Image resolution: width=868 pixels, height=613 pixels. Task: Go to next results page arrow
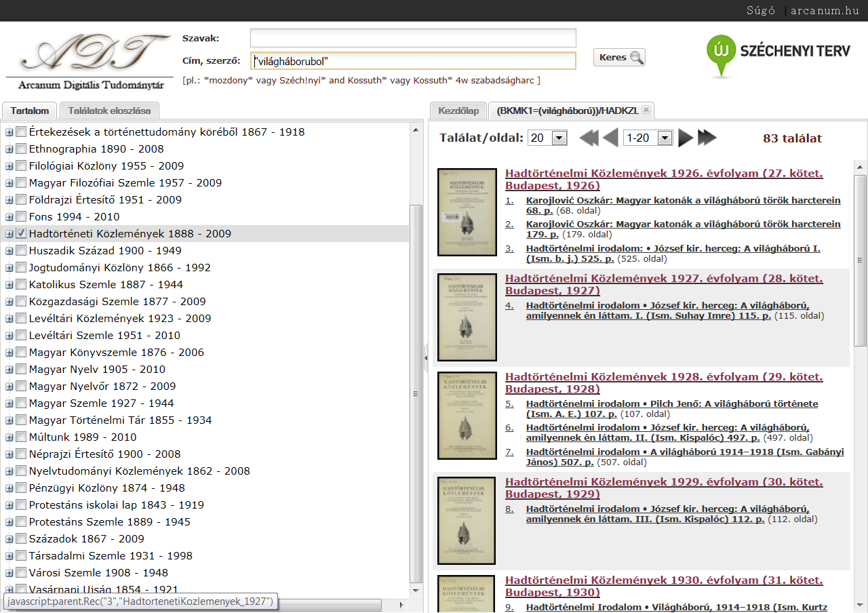[686, 138]
